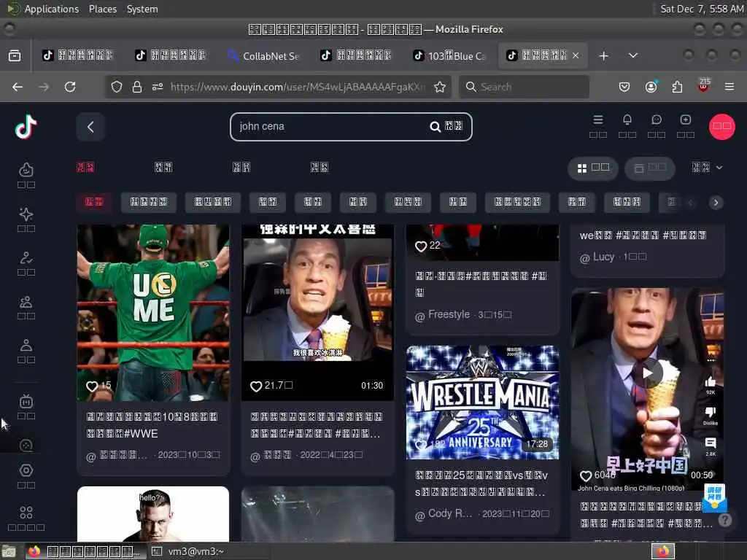Viewport: 747px width, 560px height.
Task: Click the blue survey envelope widget
Action: (x=714, y=497)
